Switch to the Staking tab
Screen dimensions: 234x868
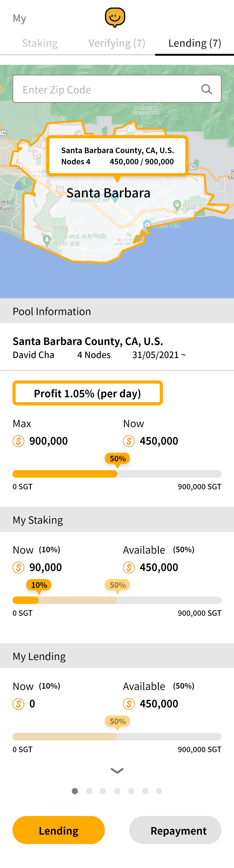40,43
